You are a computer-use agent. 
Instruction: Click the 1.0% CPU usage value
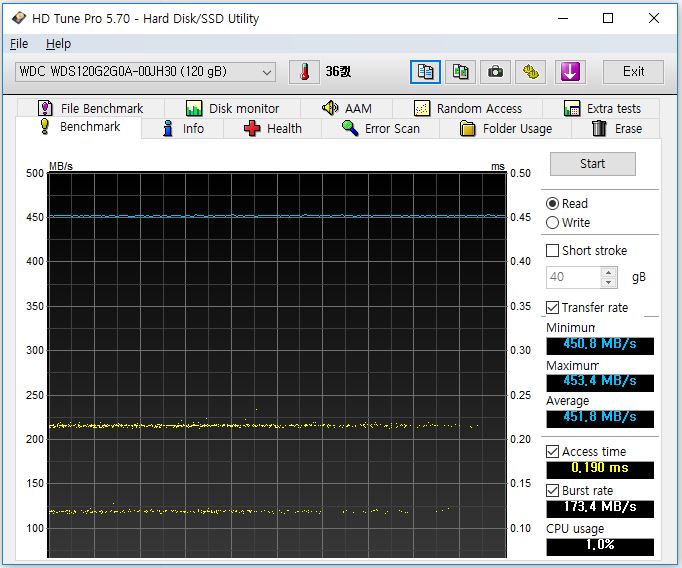(x=600, y=545)
